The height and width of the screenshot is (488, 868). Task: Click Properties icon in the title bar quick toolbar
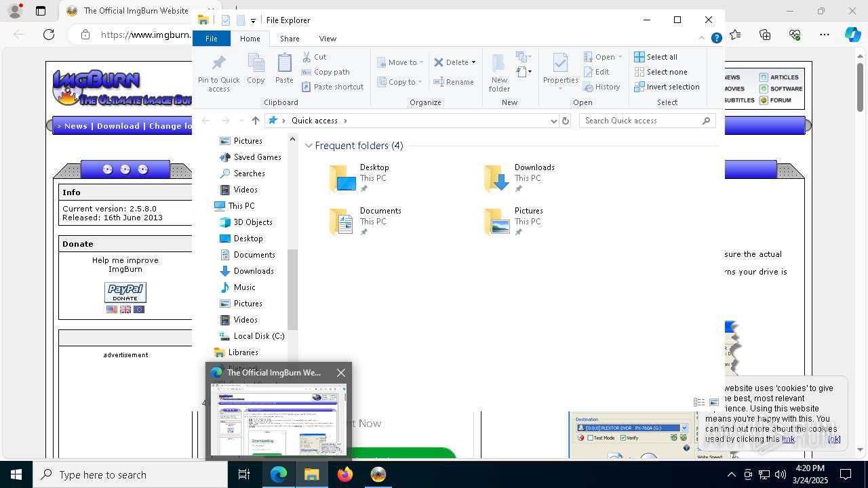coord(226,20)
